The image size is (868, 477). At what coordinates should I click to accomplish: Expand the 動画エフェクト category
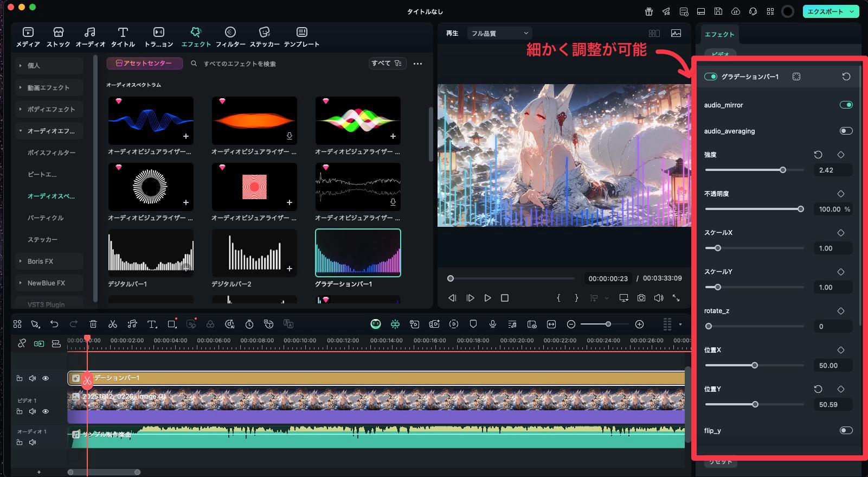[x=49, y=87]
